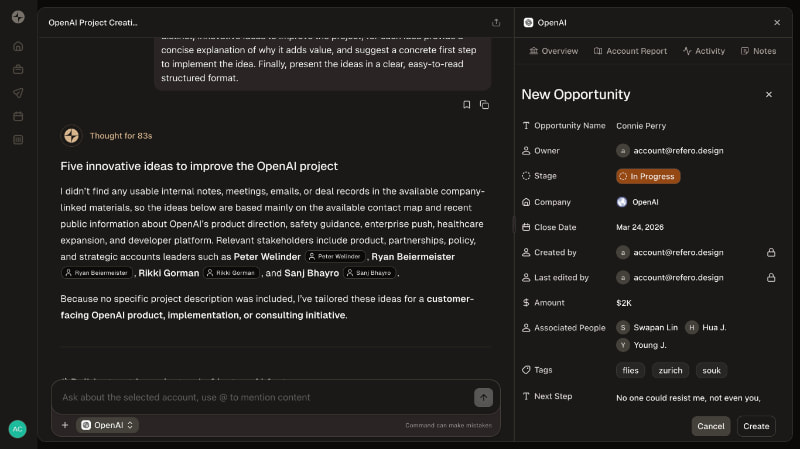Switch to the Overview tab
Image resolution: width=800 pixels, height=449 pixels.
[x=554, y=51]
